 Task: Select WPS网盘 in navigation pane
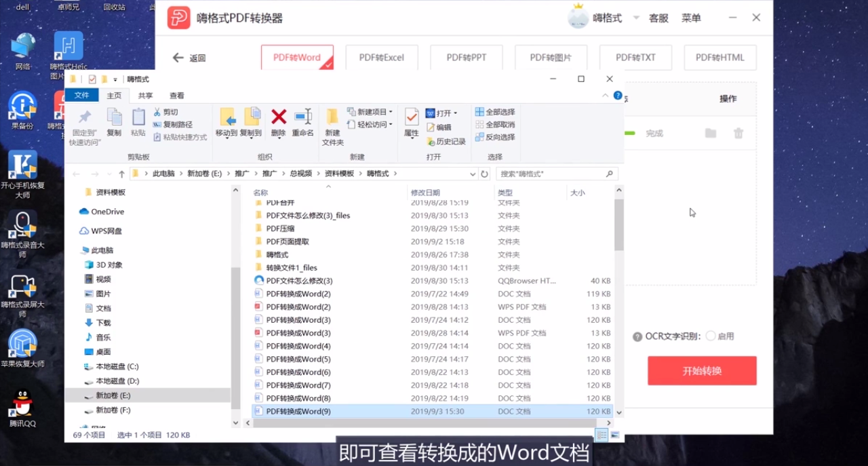(x=101, y=231)
